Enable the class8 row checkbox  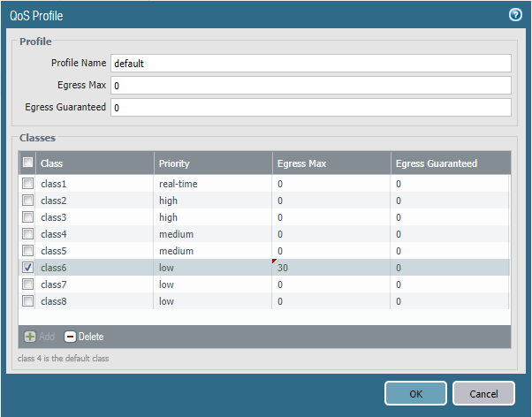click(27, 301)
